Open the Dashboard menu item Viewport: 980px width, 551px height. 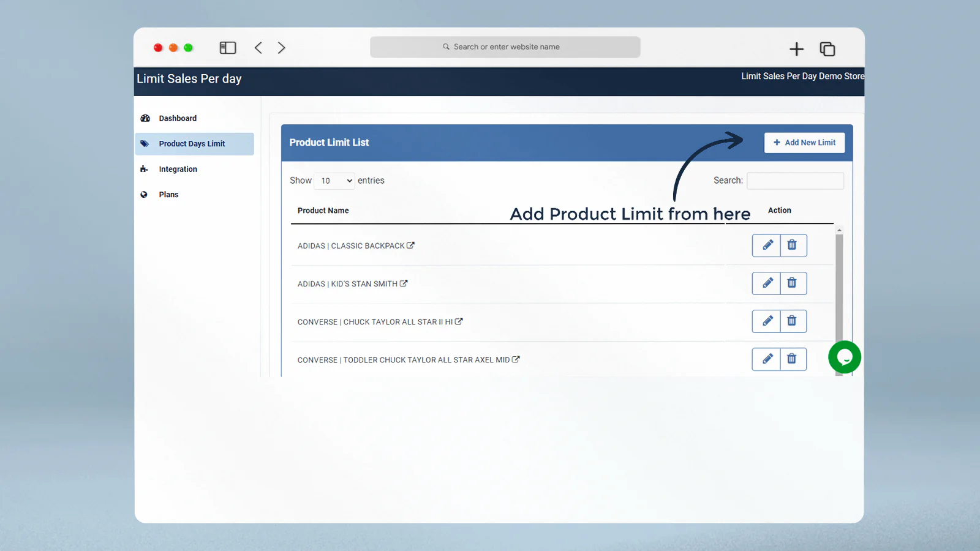[x=178, y=118]
